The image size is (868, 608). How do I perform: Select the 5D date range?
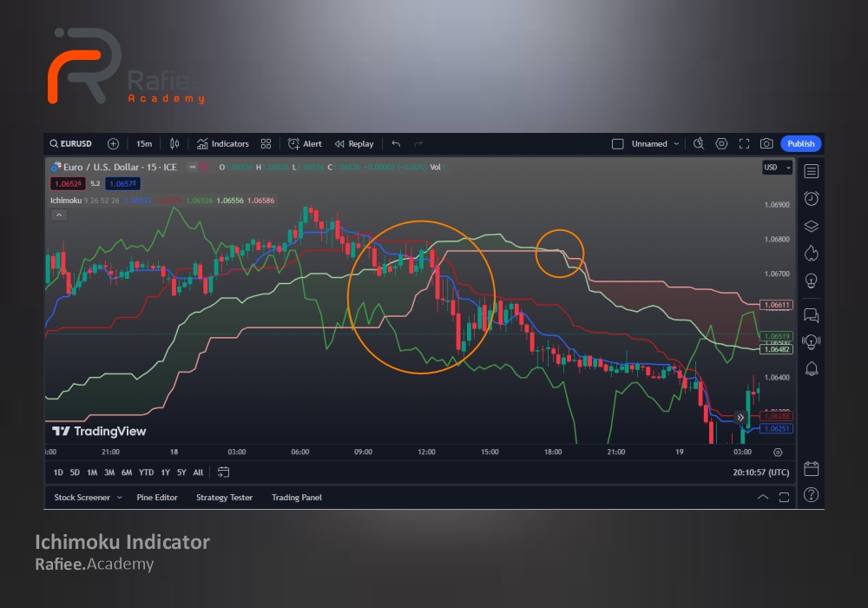(x=75, y=473)
